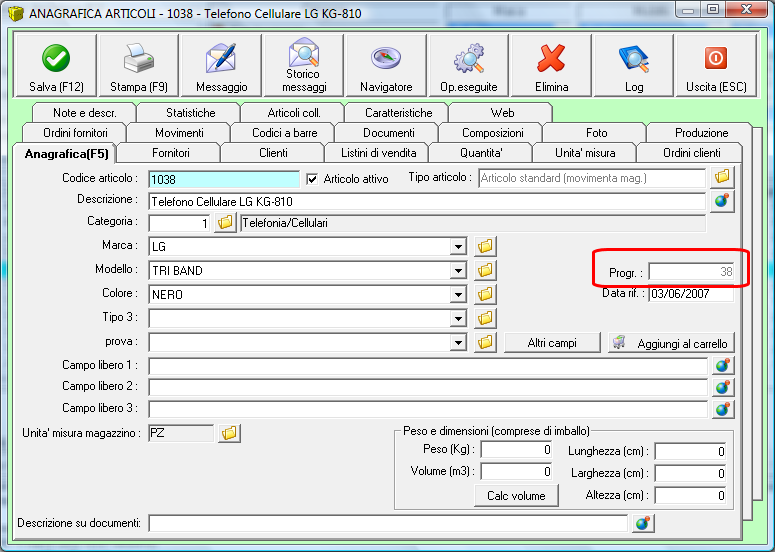Open Storico messaggi history
Viewport: 775px width, 552px height.
(303, 65)
